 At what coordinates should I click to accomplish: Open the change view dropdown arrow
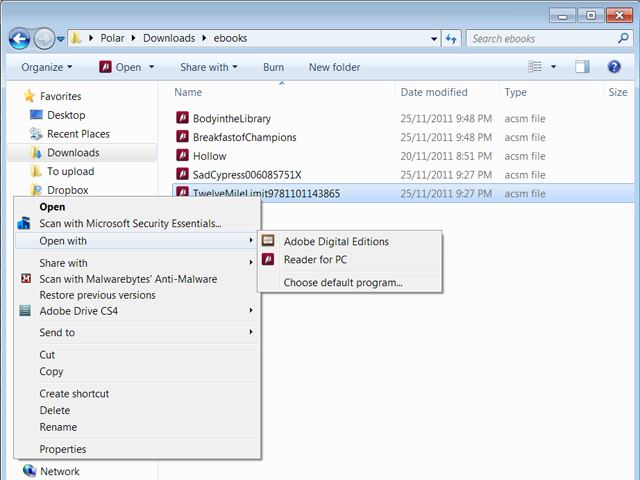[x=552, y=67]
